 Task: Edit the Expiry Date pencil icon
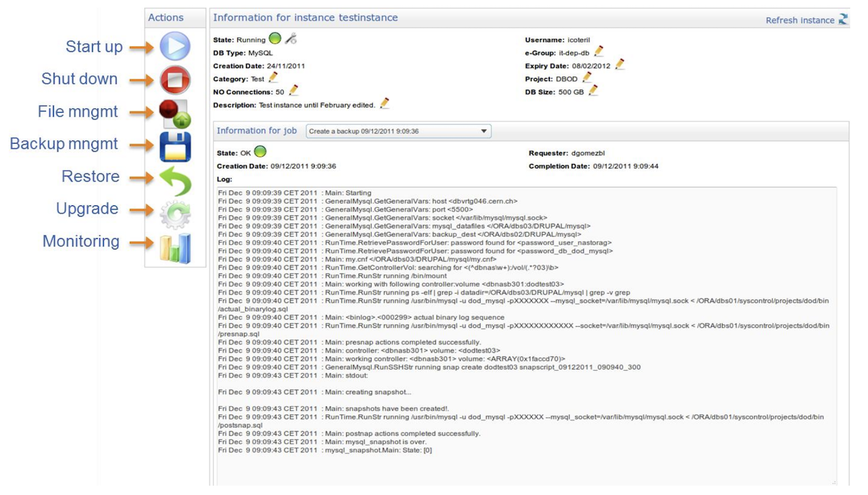point(620,64)
